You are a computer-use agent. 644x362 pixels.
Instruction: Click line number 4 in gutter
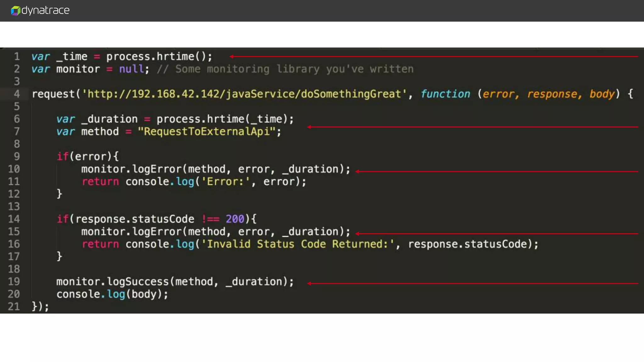pyautogui.click(x=17, y=94)
